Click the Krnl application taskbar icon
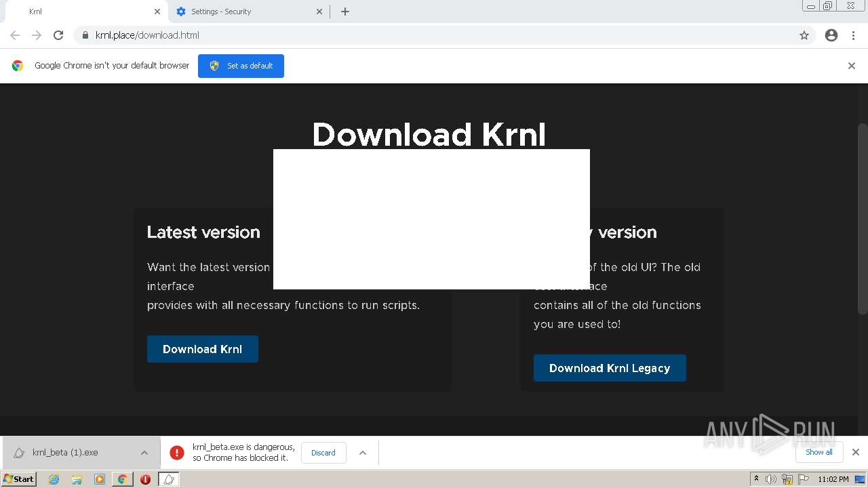 click(169, 479)
